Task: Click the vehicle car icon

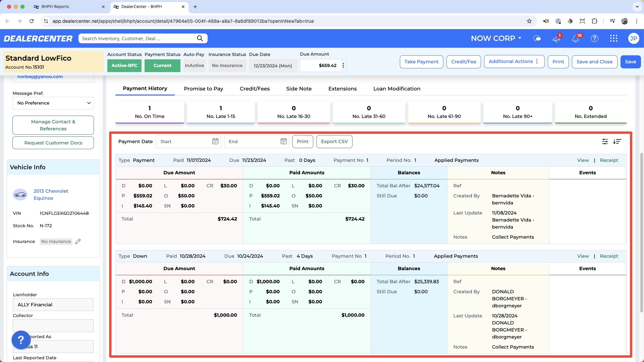Action: click(20, 194)
